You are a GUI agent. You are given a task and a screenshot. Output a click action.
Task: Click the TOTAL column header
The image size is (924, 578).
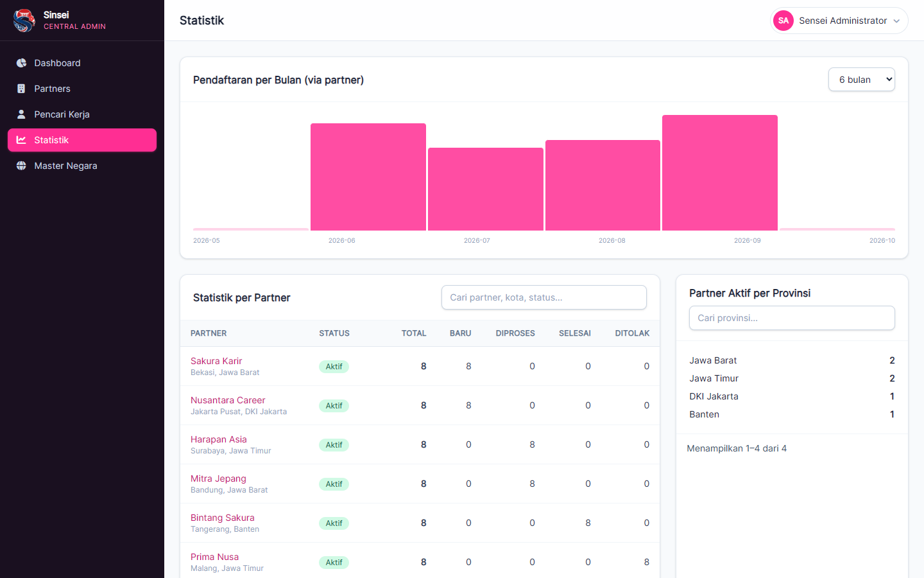[x=414, y=333]
